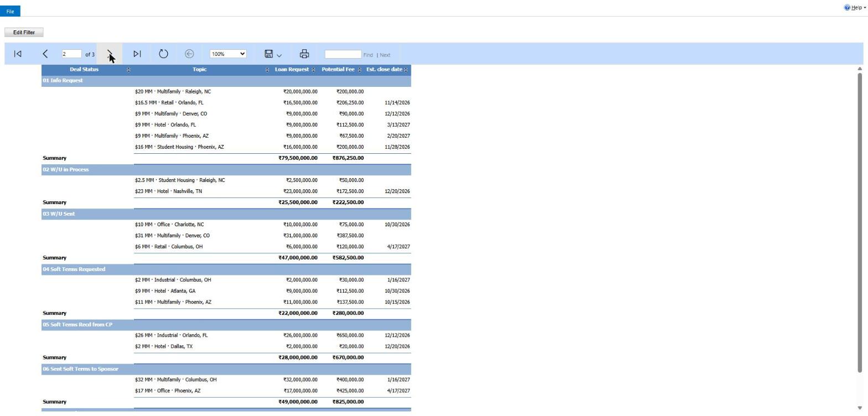Click the $31 MM Multifamily Denver, CO topic
Screen dimensions: 868x416
tap(172, 235)
